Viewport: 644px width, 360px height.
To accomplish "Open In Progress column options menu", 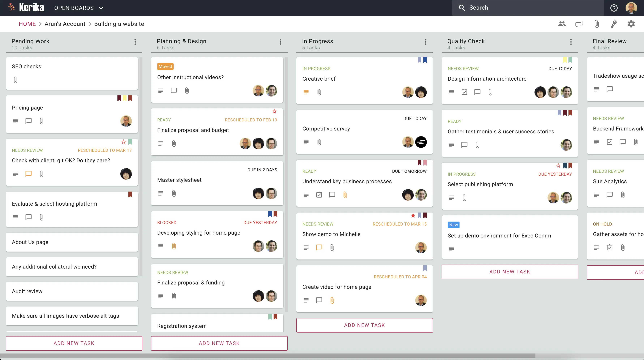I will coord(426,42).
